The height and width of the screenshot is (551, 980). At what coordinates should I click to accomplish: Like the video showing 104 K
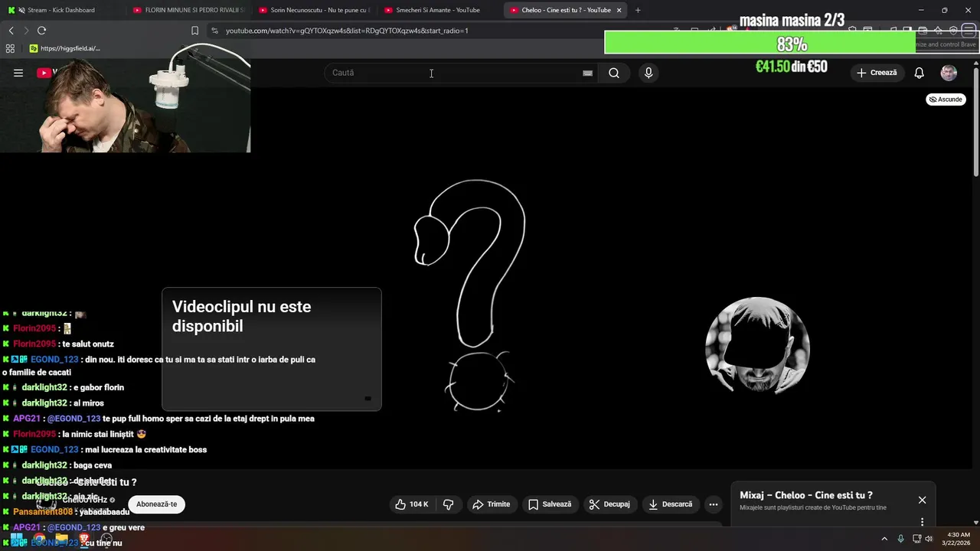(412, 504)
